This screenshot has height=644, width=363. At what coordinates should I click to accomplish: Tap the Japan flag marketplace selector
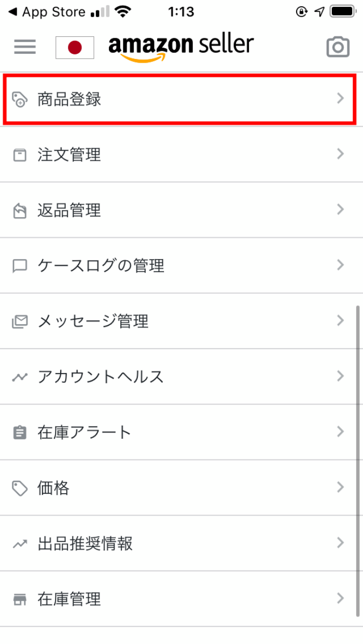tap(75, 48)
